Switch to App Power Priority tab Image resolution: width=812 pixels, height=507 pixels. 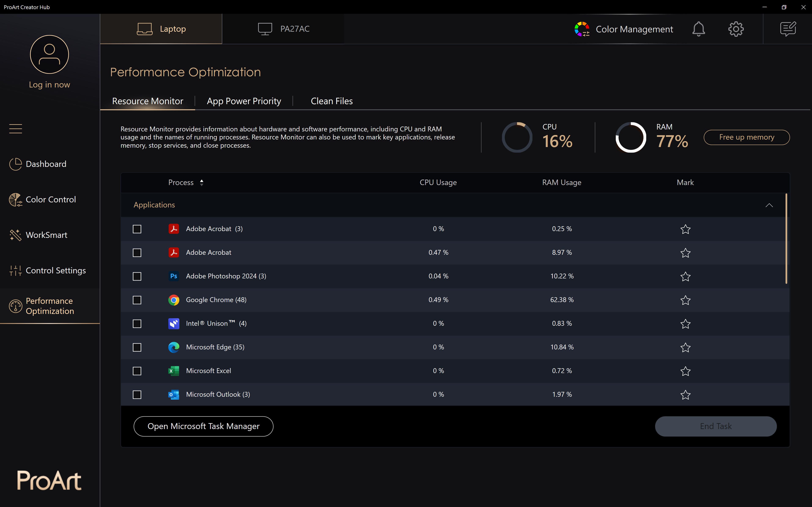tap(244, 101)
